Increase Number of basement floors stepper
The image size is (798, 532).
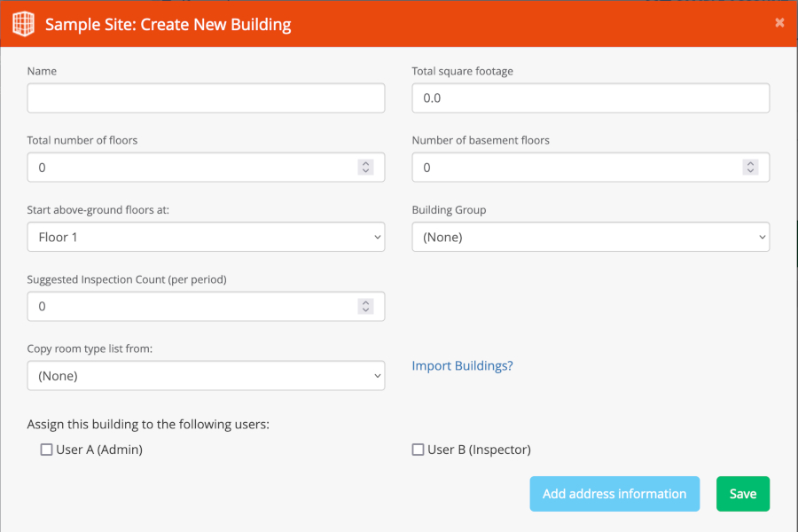coord(750,164)
